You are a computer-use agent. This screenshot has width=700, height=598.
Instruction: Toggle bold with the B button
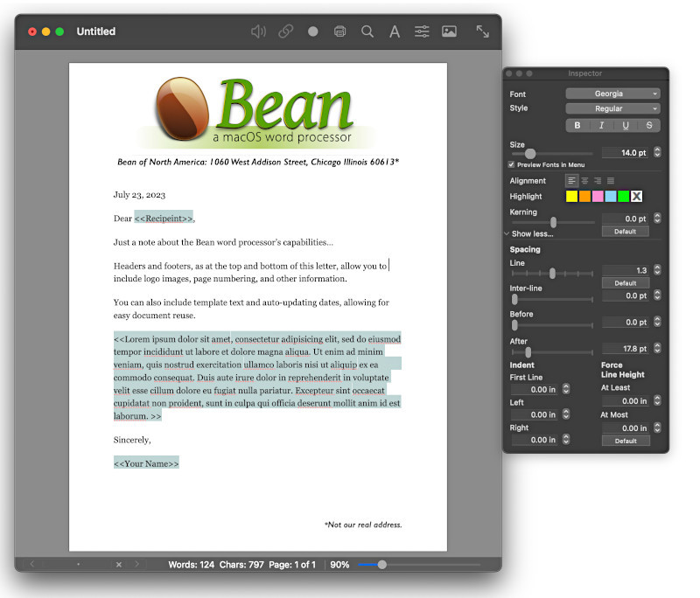coord(577,125)
